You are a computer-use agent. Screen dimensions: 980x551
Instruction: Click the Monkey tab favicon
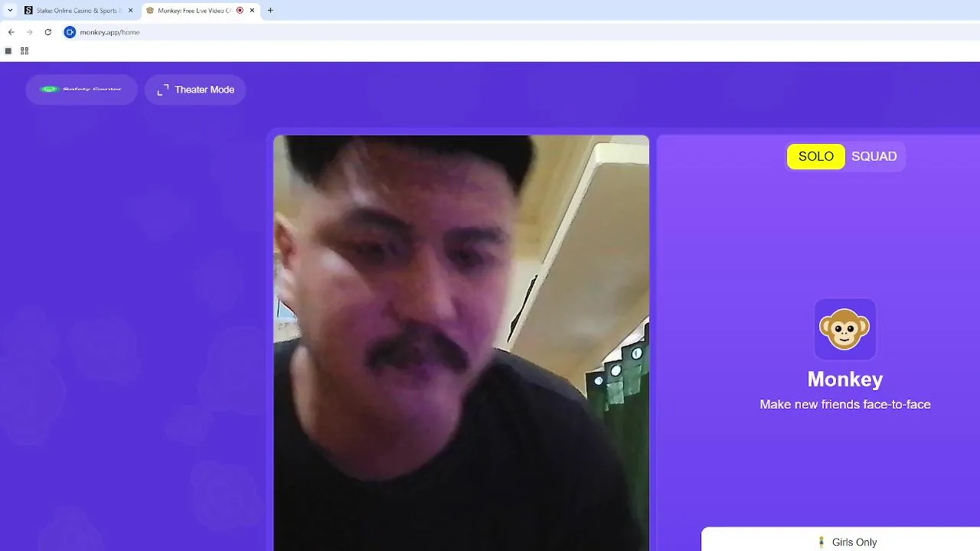(x=150, y=11)
